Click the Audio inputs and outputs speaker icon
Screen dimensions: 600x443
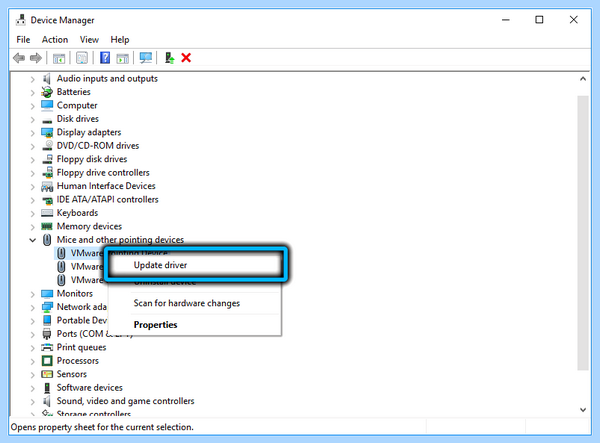tap(47, 78)
